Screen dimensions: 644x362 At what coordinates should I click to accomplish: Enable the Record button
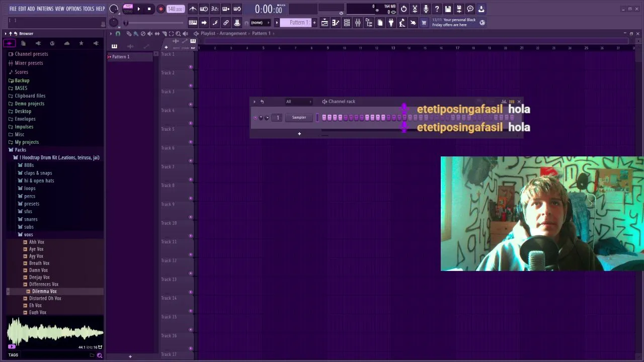point(160,9)
